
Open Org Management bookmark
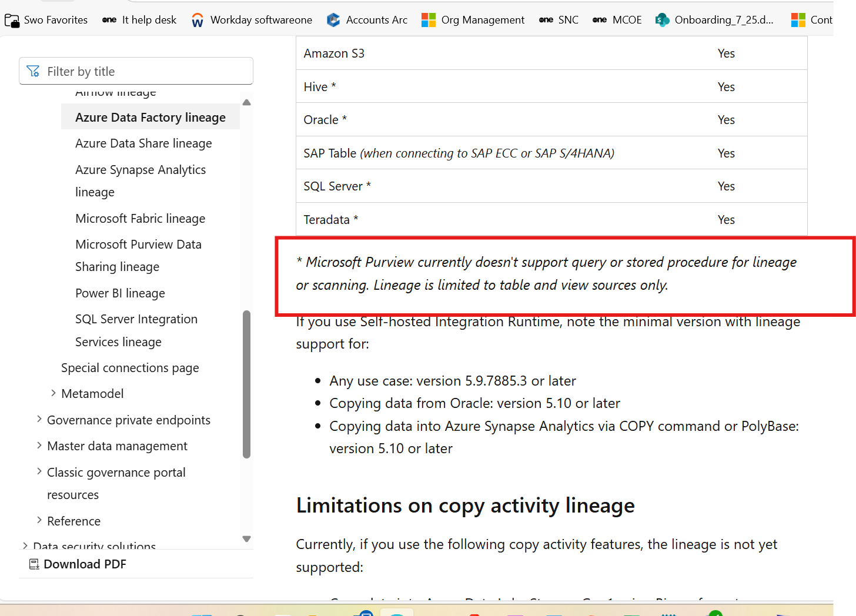(473, 20)
